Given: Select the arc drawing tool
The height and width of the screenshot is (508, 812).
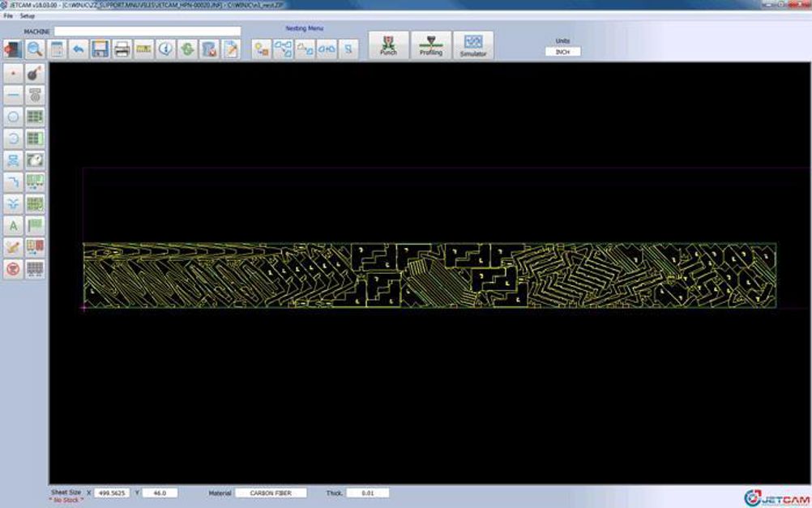Looking at the screenshot, I should pyautogui.click(x=13, y=139).
